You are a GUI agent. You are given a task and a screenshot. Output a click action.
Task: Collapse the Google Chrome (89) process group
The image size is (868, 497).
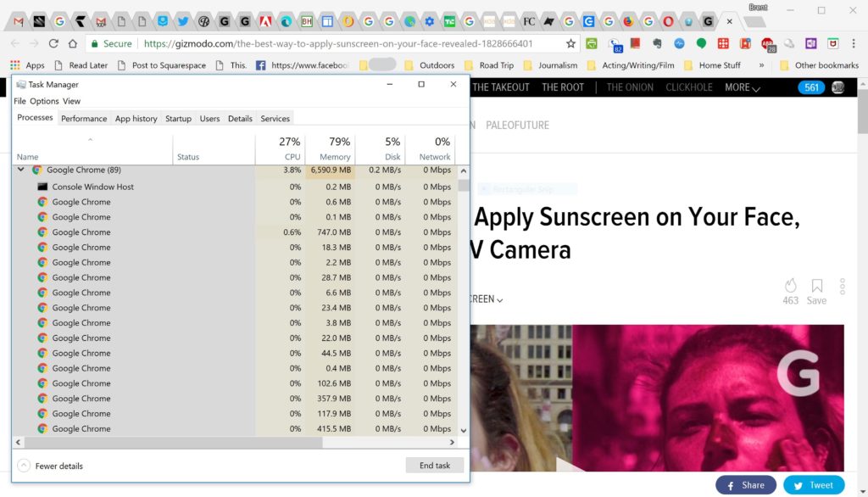coord(21,170)
